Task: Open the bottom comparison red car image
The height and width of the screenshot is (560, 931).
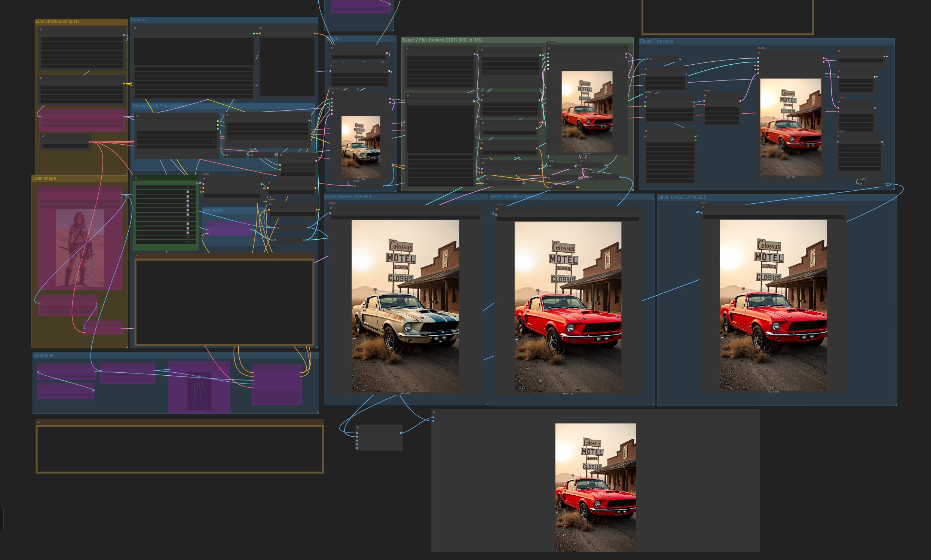Action: click(x=595, y=487)
